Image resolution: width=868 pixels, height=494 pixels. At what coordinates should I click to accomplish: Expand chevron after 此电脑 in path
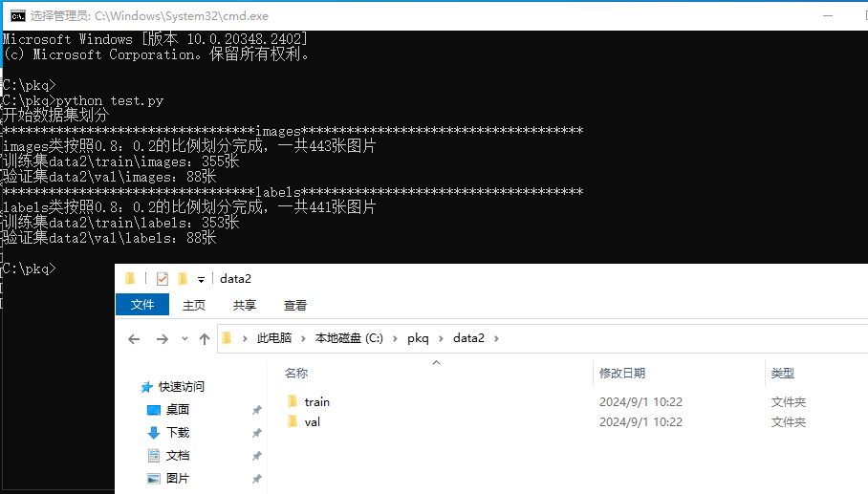tap(303, 338)
